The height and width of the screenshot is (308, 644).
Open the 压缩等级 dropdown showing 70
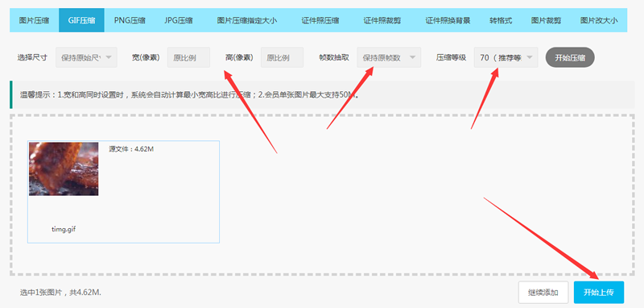click(x=506, y=57)
